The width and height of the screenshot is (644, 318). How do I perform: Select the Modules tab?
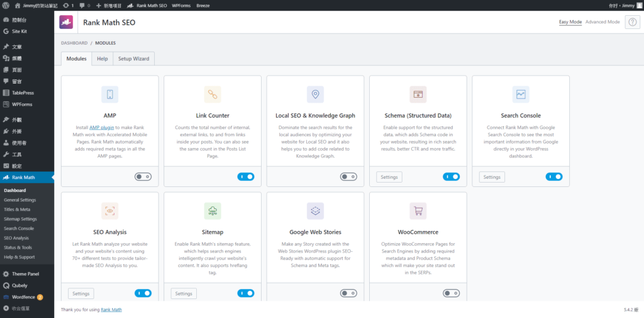pyautogui.click(x=76, y=59)
